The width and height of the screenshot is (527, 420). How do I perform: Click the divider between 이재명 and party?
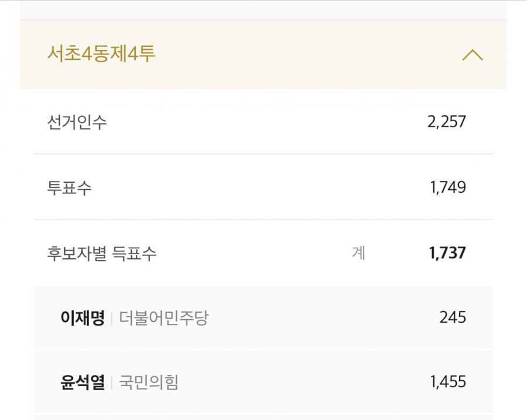coord(112,318)
